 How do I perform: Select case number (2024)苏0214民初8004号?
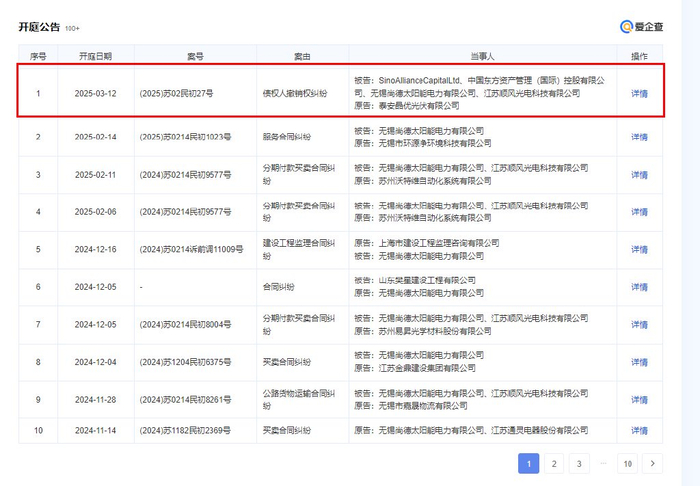tap(185, 324)
